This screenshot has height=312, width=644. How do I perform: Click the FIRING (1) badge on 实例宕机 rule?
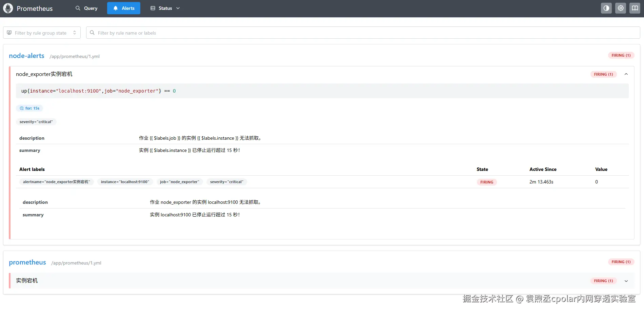[603, 281]
